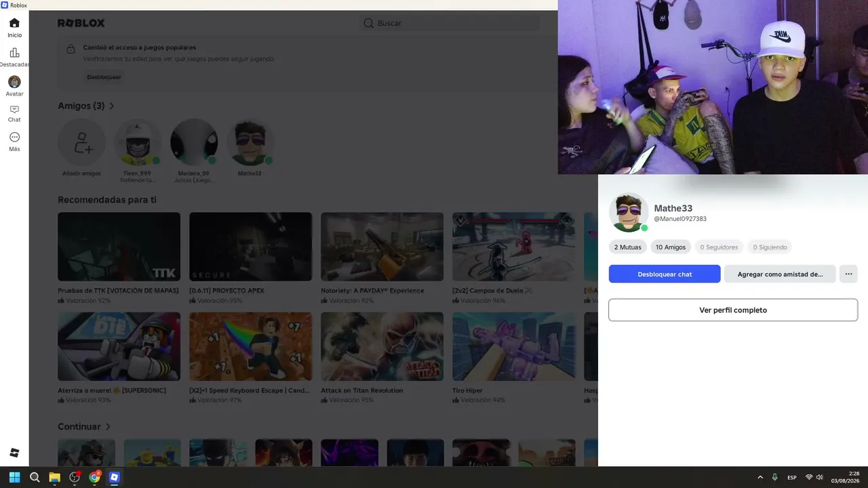This screenshot has height=488, width=868.
Task: Open Notoriety: A PAYDAY Experience thumbnail
Action: click(382, 247)
